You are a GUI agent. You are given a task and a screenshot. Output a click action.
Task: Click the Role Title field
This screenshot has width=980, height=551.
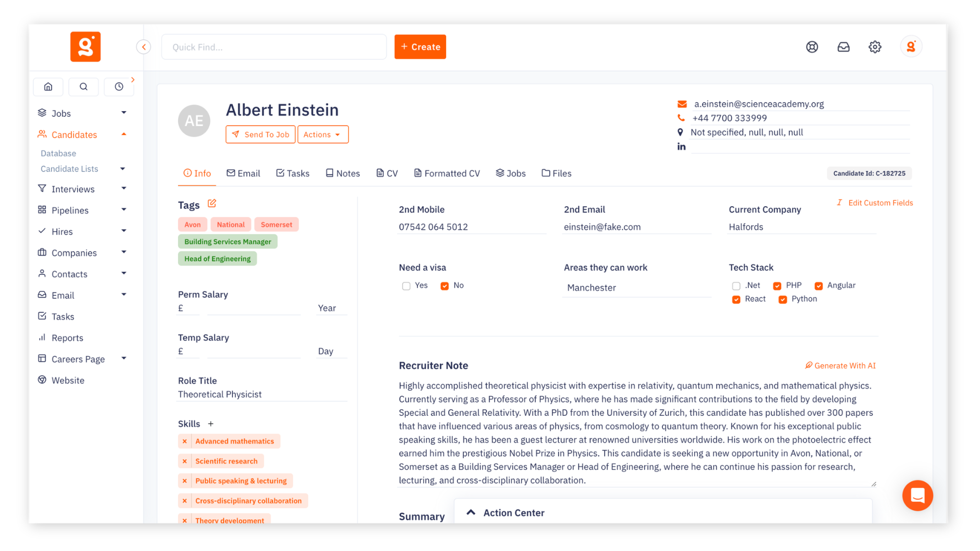coord(262,394)
